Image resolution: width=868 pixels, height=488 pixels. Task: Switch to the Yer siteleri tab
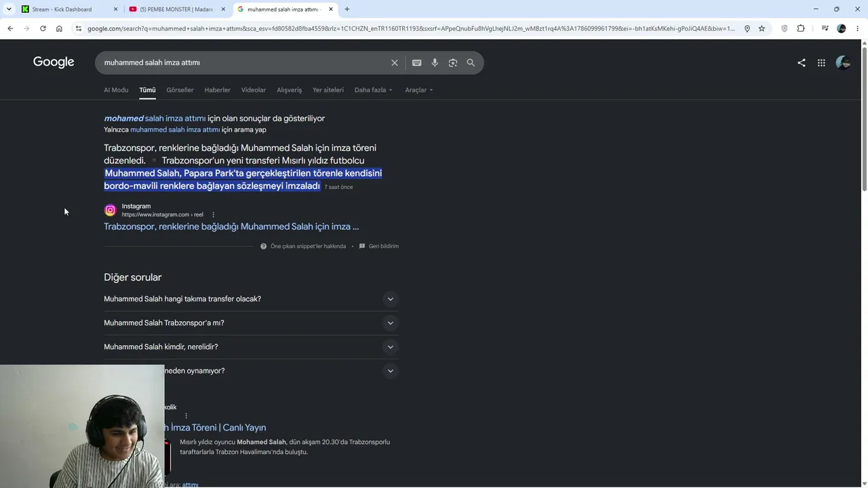tap(328, 90)
